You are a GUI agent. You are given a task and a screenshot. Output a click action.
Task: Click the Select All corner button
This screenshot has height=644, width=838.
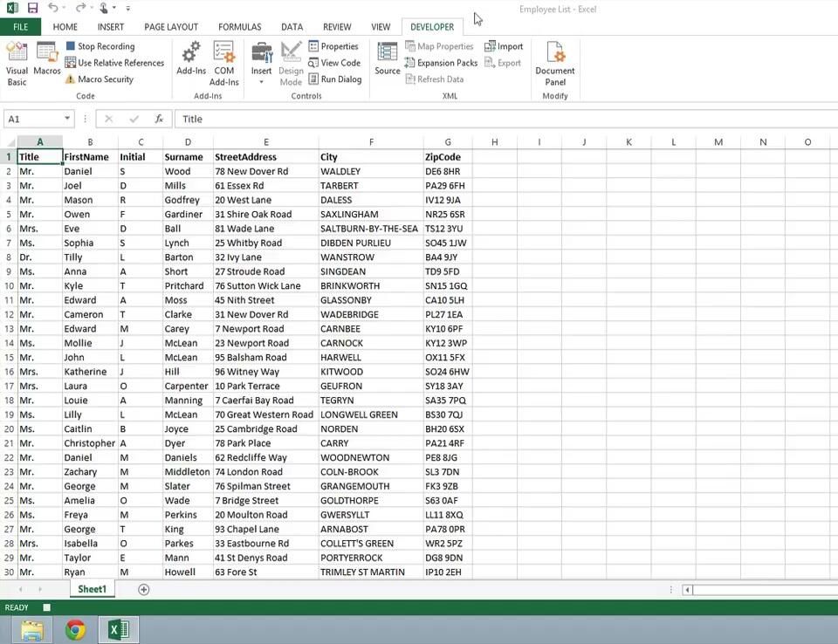point(9,142)
